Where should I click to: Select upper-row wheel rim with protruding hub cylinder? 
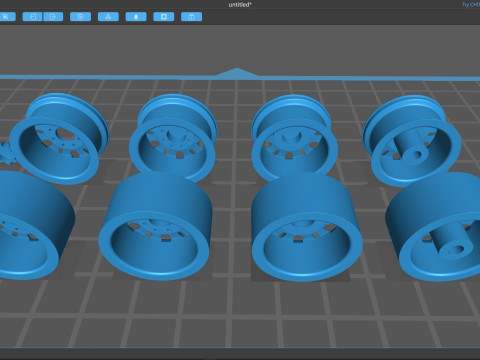pyautogui.click(x=412, y=141)
